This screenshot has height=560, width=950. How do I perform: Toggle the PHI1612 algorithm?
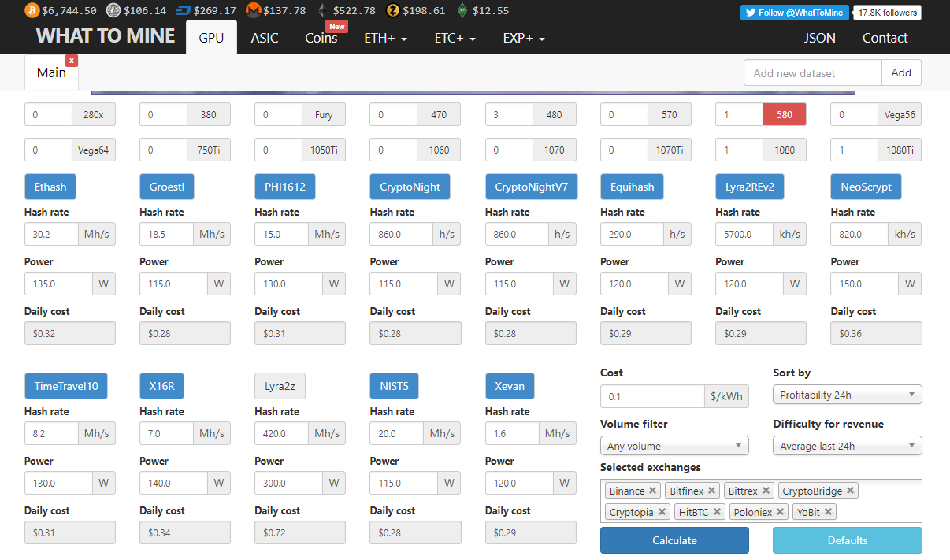coord(285,187)
